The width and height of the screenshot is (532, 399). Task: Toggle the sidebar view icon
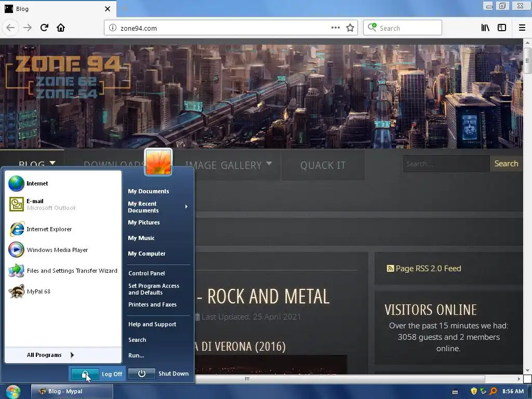click(502, 28)
